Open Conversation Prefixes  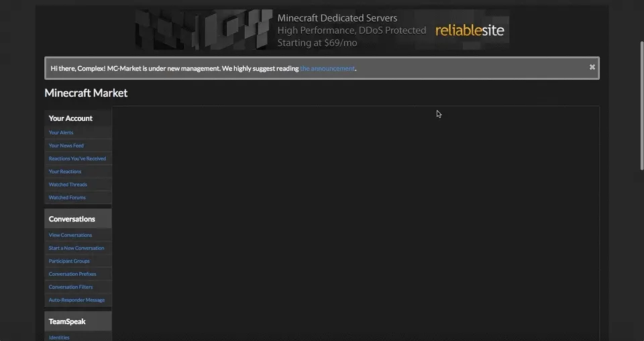pos(72,274)
